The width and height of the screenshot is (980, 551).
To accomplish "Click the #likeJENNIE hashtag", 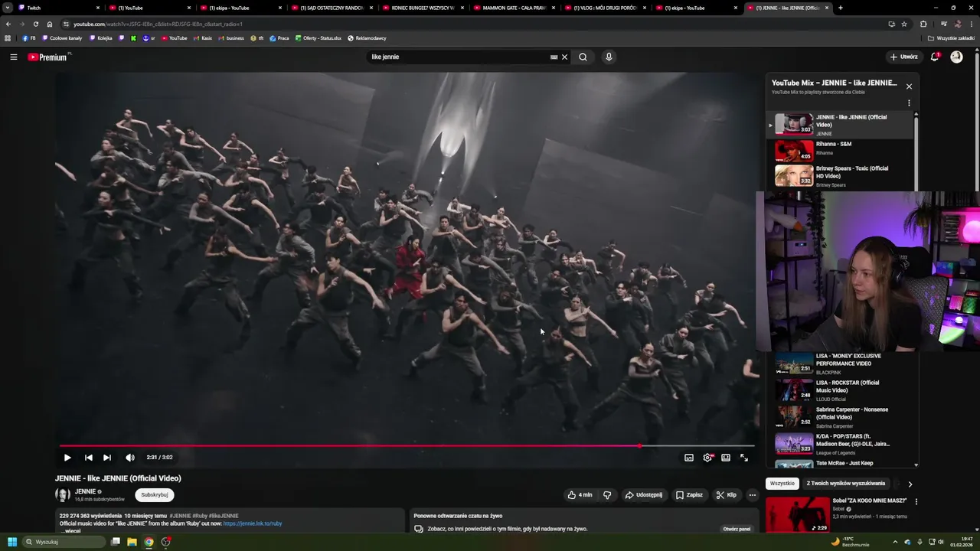I will click(x=224, y=516).
